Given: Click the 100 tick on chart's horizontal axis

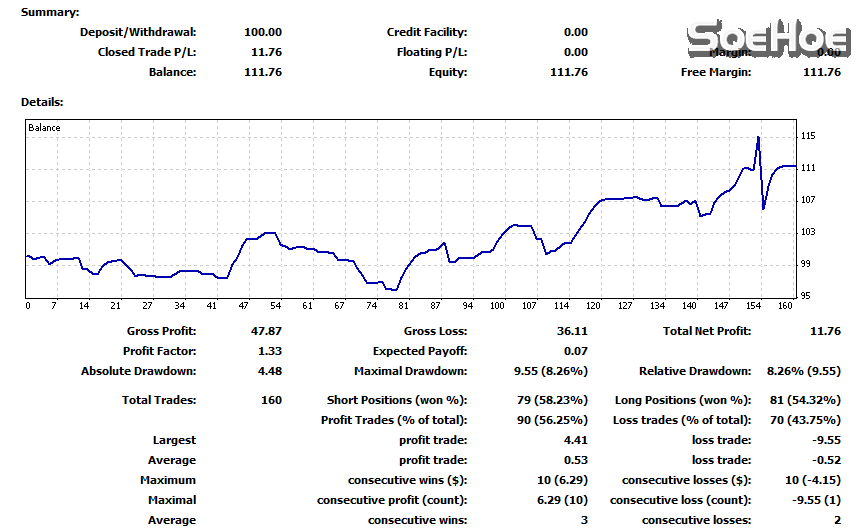Looking at the screenshot, I should [x=496, y=306].
